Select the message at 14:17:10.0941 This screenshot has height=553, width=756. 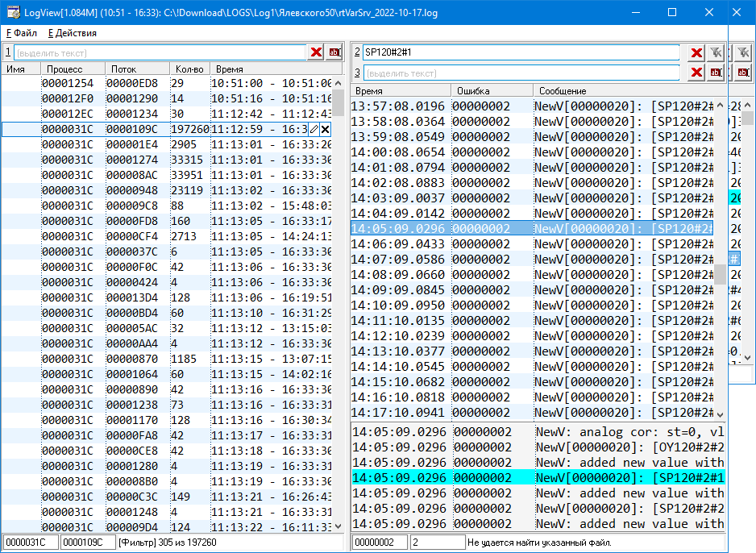tap(532, 413)
